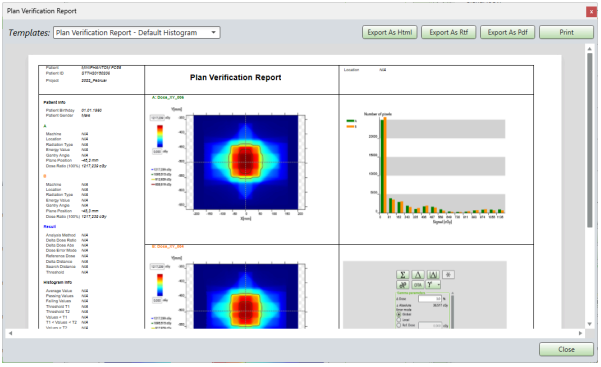601x367 pixels.
Task: Click the vertical scrollbar up arrow
Action: [x=590, y=49]
